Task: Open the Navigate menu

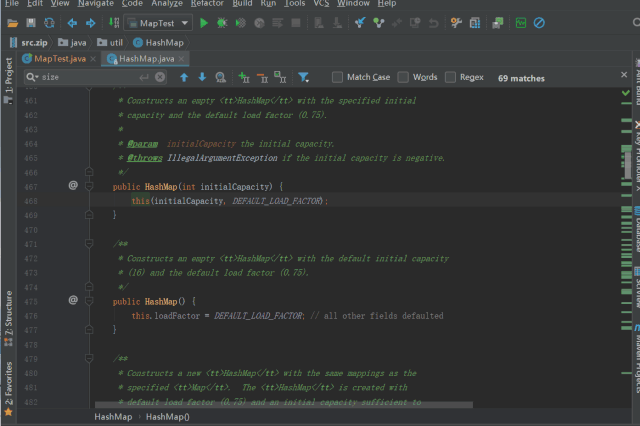Action: coord(96,4)
